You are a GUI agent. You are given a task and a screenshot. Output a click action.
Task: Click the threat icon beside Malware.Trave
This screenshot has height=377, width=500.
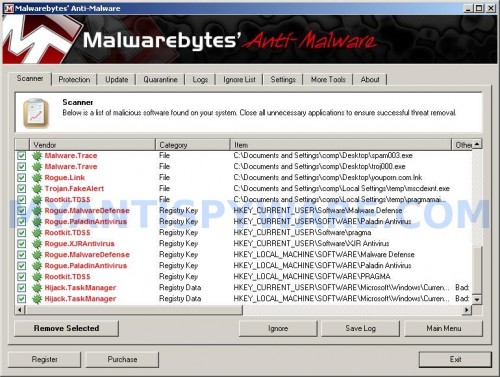pos(37,167)
